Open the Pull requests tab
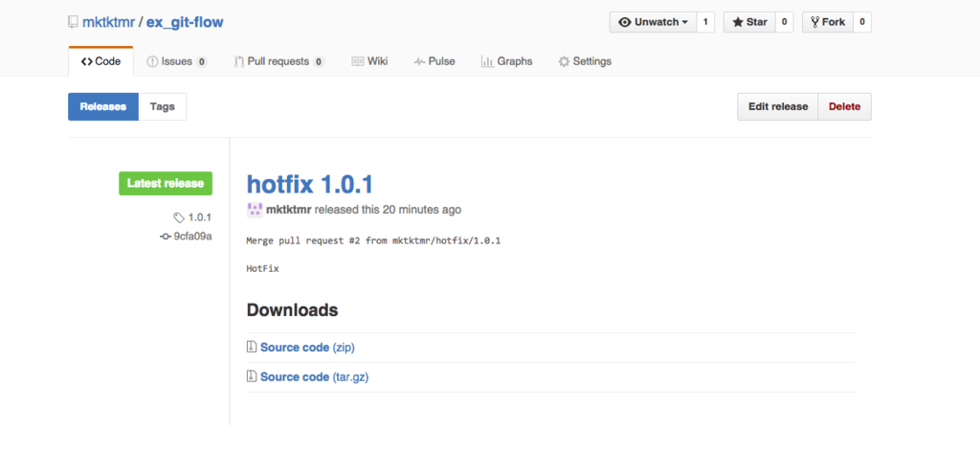This screenshot has height=454, width=980. pyautogui.click(x=278, y=61)
